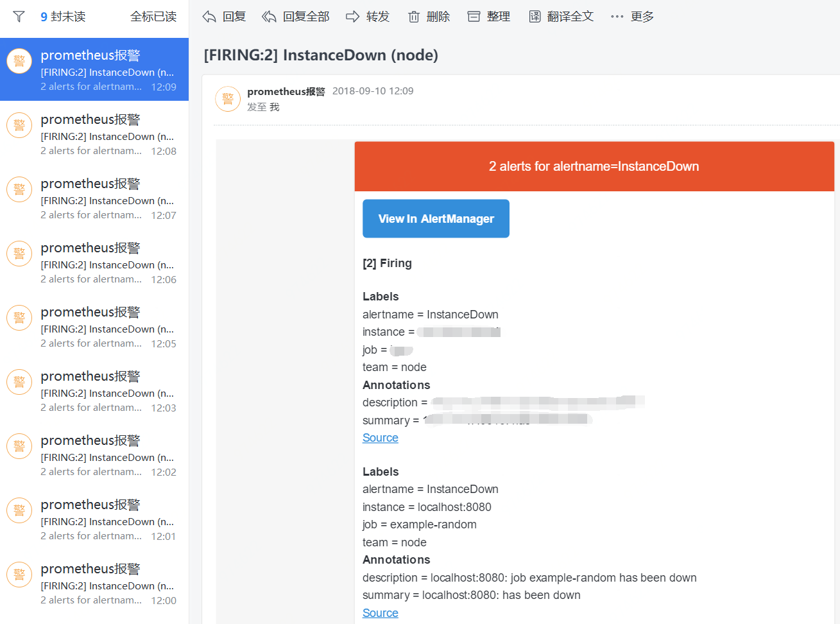This screenshot has width=840, height=624.
Task: Open the prometheus alert mail from 12:09
Action: 94,69
